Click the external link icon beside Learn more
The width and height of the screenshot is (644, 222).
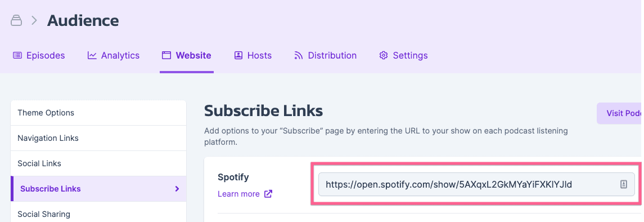point(268,194)
